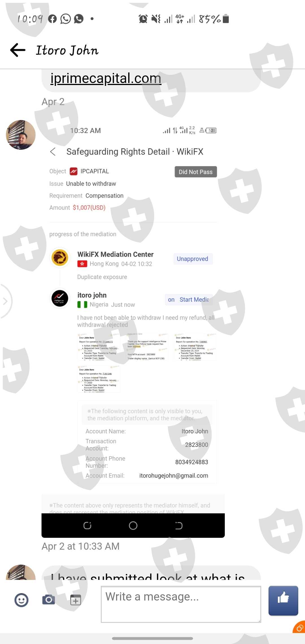Tap the bottom home gesture bar
305x644 pixels.
152,638
